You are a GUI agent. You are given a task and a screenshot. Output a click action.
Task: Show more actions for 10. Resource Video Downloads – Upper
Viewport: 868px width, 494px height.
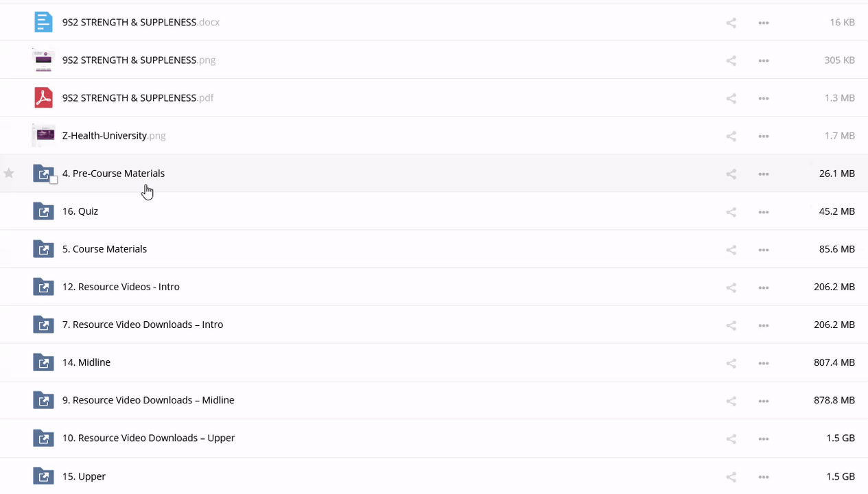pyautogui.click(x=763, y=438)
